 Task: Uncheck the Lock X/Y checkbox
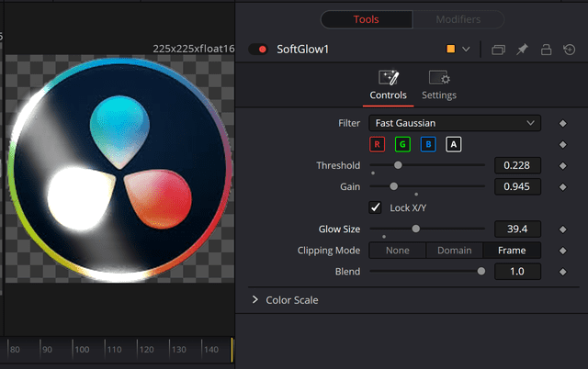click(375, 207)
